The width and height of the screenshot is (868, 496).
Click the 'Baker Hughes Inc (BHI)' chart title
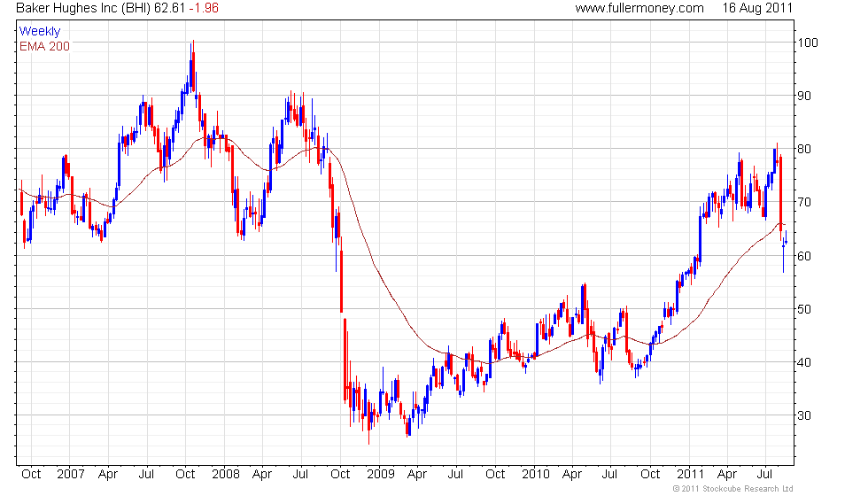(83, 8)
